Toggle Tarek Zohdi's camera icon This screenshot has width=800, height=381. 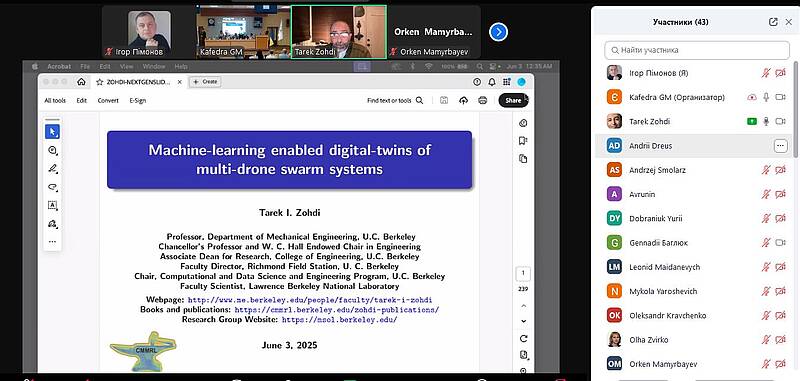[780, 121]
